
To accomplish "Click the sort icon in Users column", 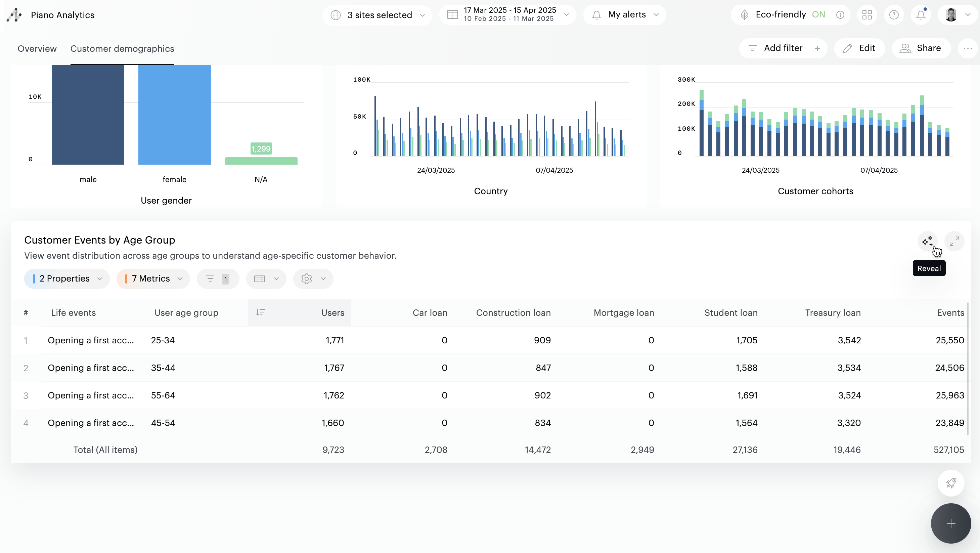I will click(x=261, y=312).
